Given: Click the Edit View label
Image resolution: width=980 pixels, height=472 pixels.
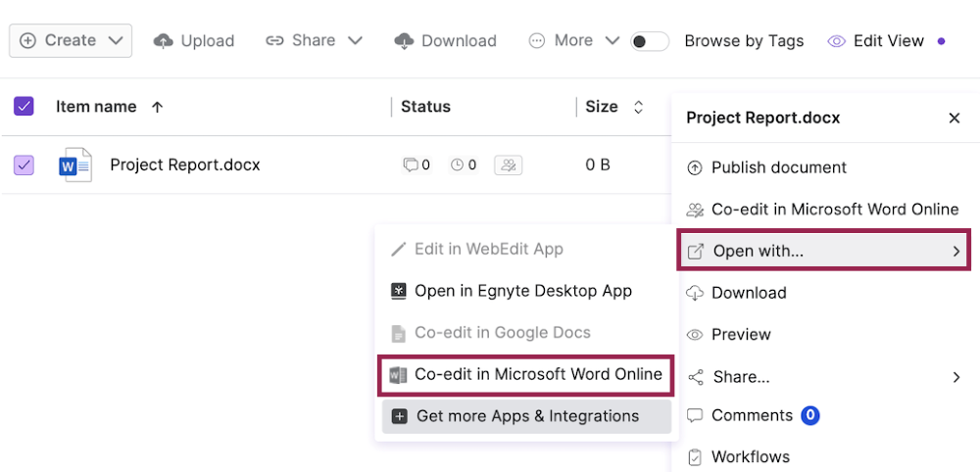Looking at the screenshot, I should (889, 41).
